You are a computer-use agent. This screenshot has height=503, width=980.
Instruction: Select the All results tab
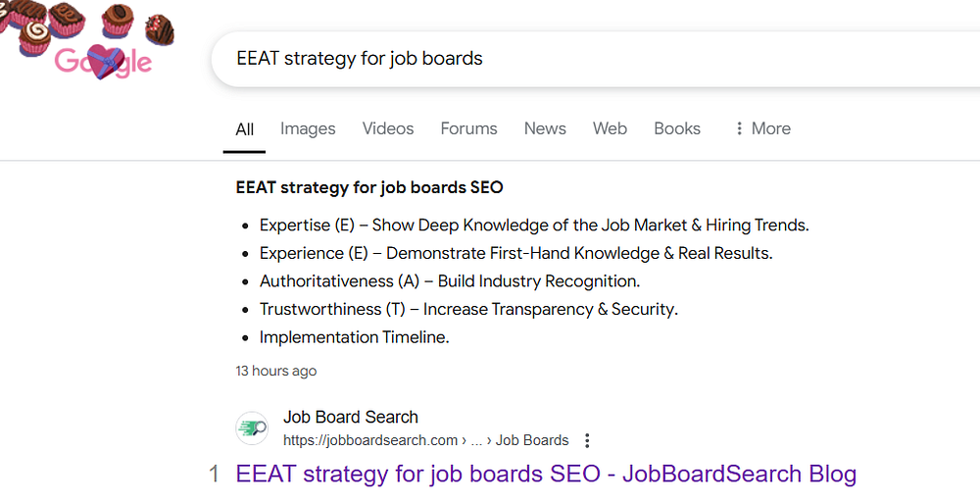point(244,128)
